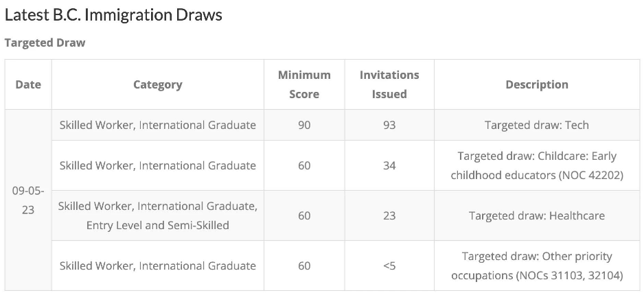The image size is (644, 295).
Task: Click the 'Invitations Issued' column header
Action: 389,84
